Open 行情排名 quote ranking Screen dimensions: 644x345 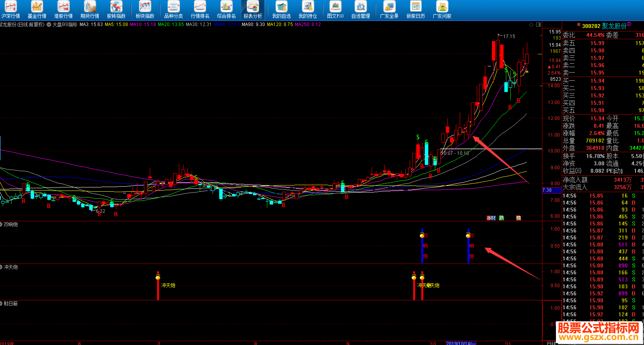(200, 10)
